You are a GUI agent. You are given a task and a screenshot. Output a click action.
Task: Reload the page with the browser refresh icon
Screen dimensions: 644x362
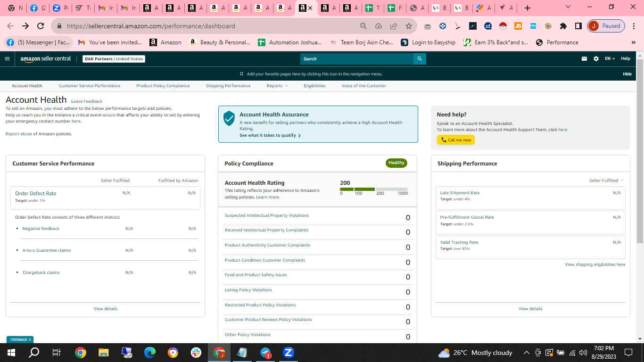pyautogui.click(x=41, y=26)
